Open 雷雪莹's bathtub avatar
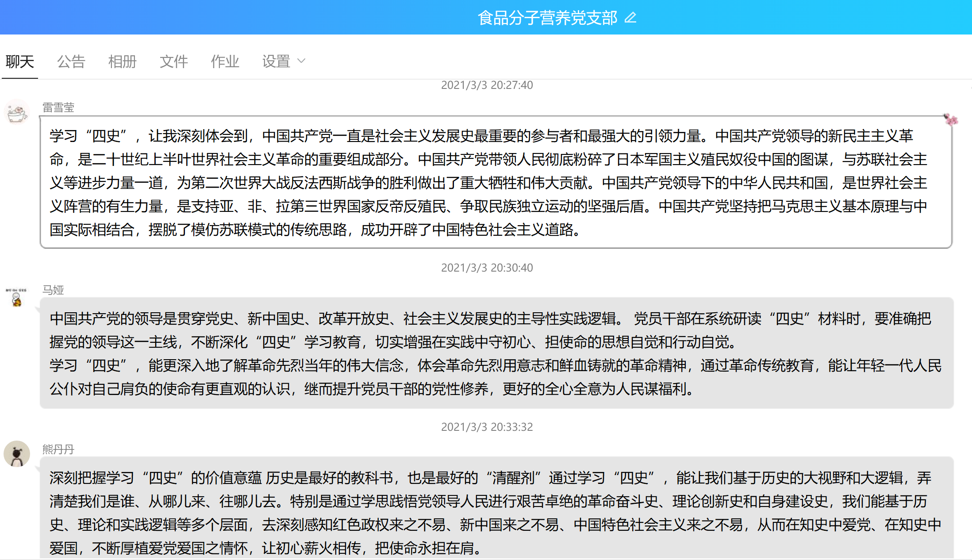Screen dimensions: 972x560 17,112
